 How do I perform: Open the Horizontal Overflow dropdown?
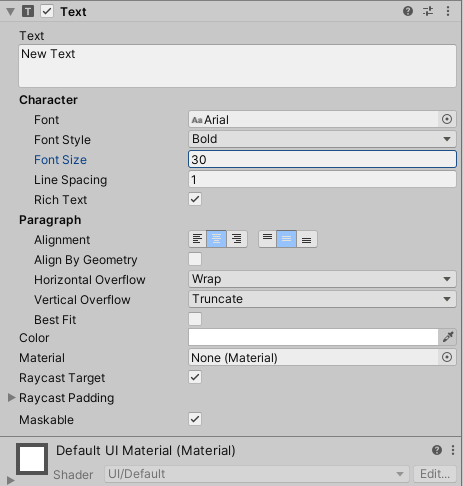coord(322,279)
